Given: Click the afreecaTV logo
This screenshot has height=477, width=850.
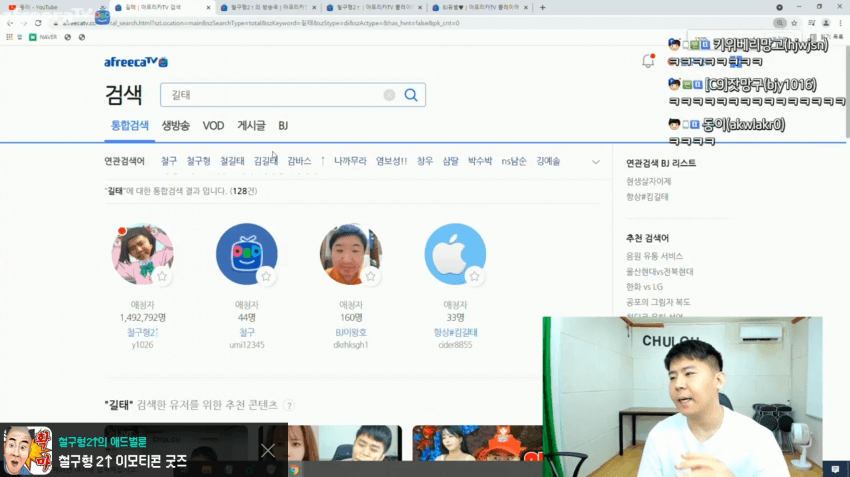Looking at the screenshot, I should pyautogui.click(x=136, y=62).
